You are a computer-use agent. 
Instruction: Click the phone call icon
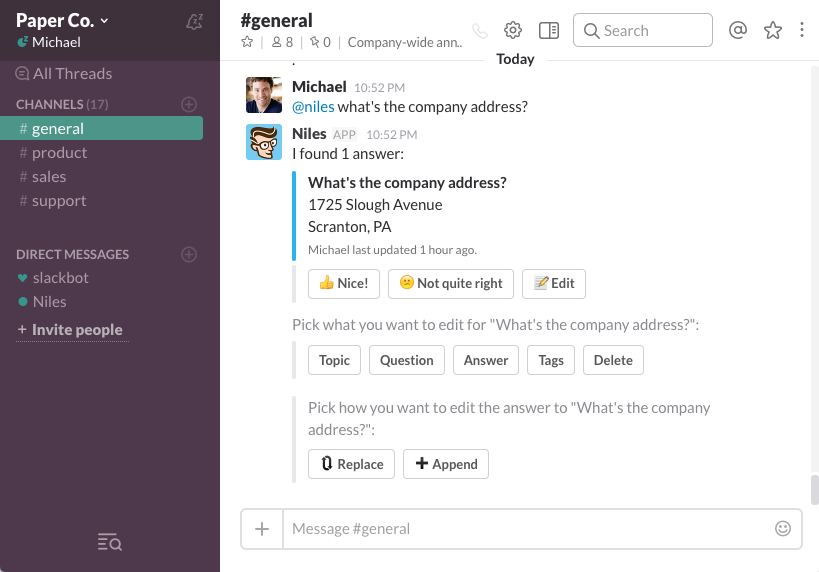[480, 31]
